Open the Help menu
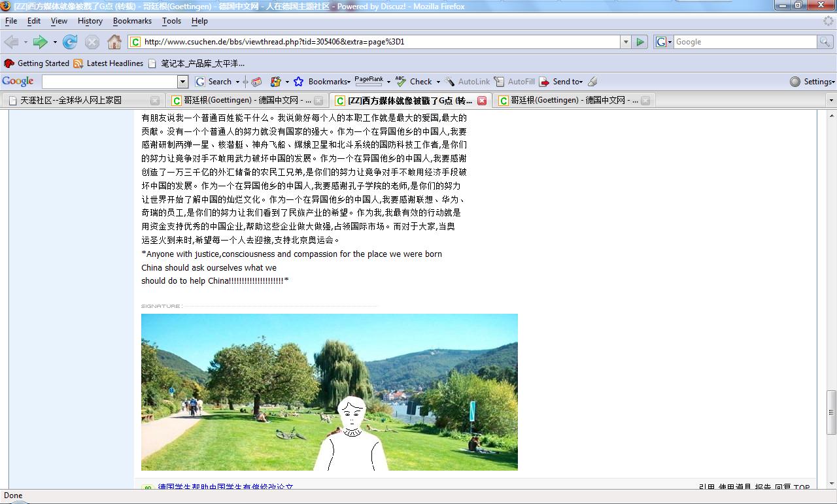 (x=199, y=21)
